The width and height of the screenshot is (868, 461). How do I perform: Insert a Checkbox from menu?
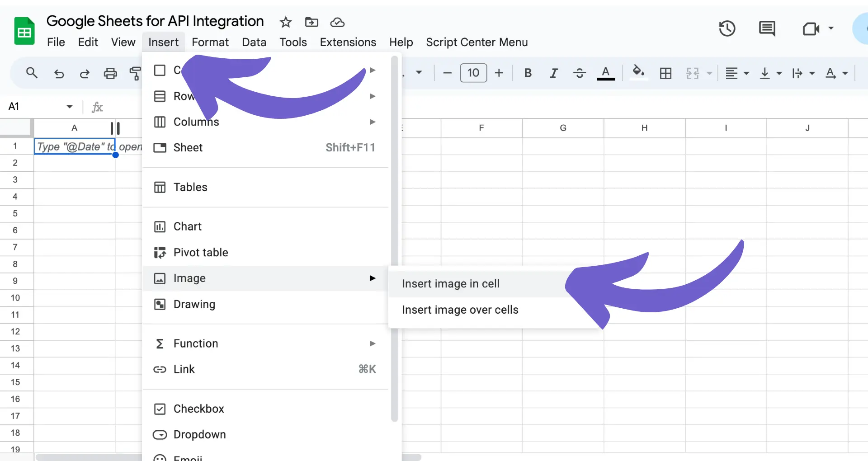tap(266, 409)
